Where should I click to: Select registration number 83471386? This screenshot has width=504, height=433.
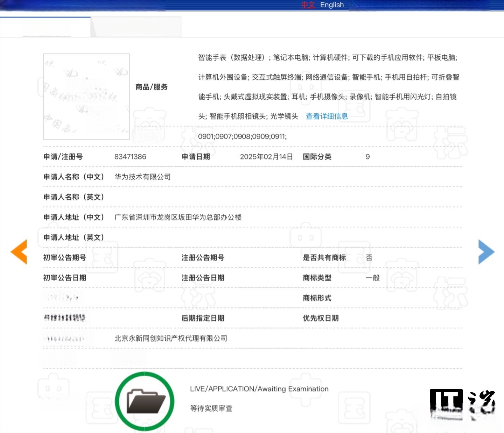130,157
